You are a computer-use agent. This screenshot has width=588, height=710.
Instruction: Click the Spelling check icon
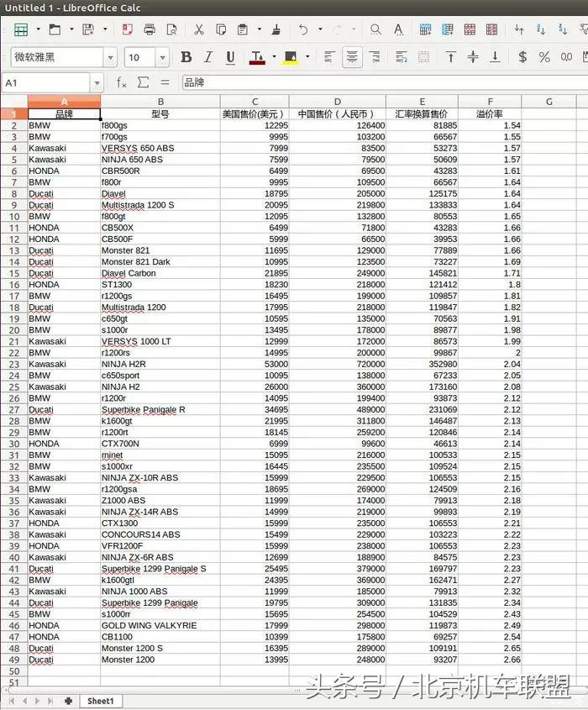[x=398, y=30]
